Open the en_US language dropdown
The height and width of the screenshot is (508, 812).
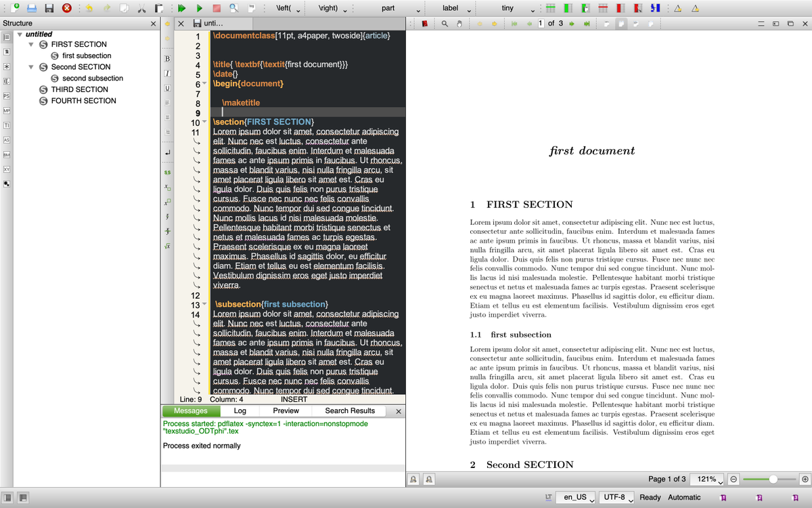click(577, 497)
